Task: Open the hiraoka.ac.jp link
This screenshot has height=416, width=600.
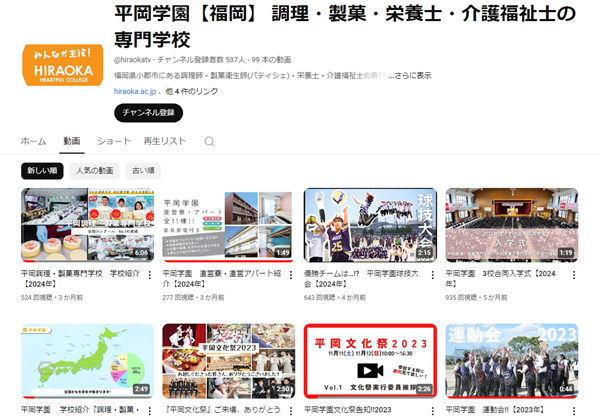Action: click(x=135, y=91)
